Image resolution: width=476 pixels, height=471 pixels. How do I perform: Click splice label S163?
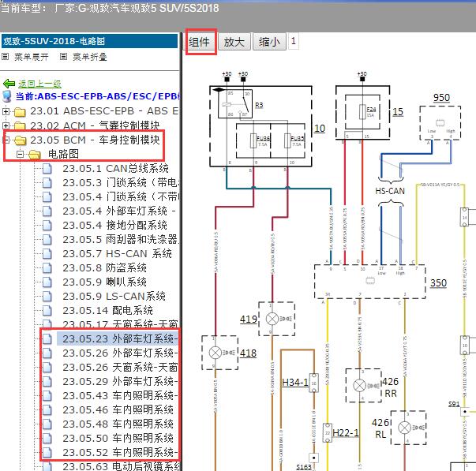(304, 467)
